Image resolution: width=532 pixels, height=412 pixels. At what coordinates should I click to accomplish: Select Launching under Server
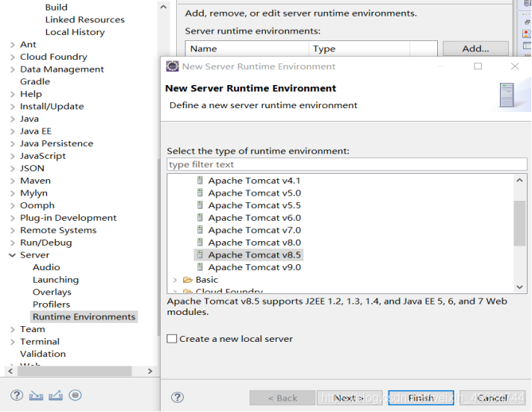click(55, 280)
